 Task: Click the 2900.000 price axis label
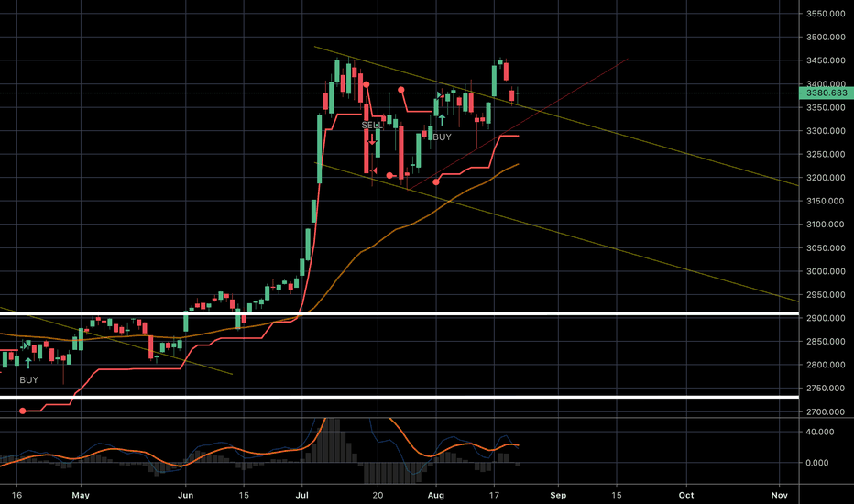point(826,318)
